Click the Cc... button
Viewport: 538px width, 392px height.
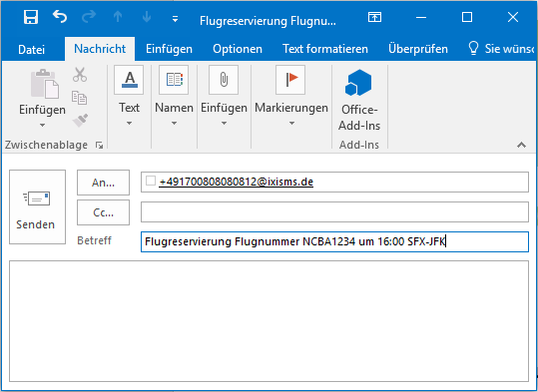coord(103,212)
